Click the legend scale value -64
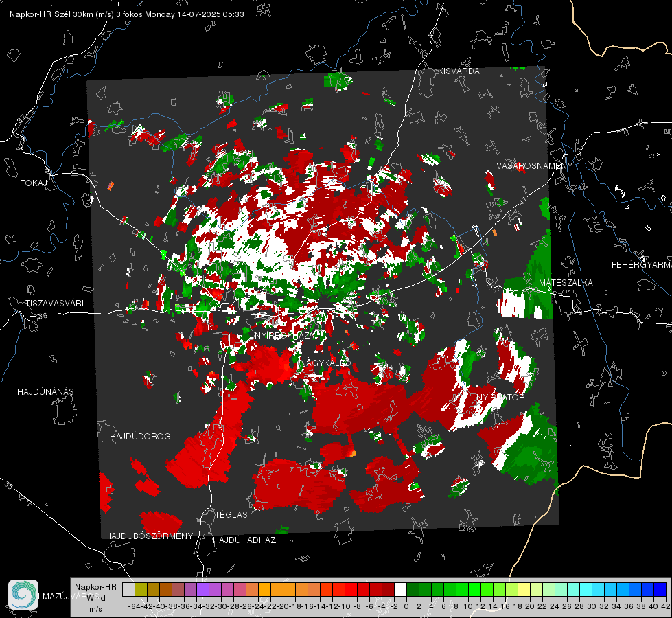 click(x=135, y=606)
